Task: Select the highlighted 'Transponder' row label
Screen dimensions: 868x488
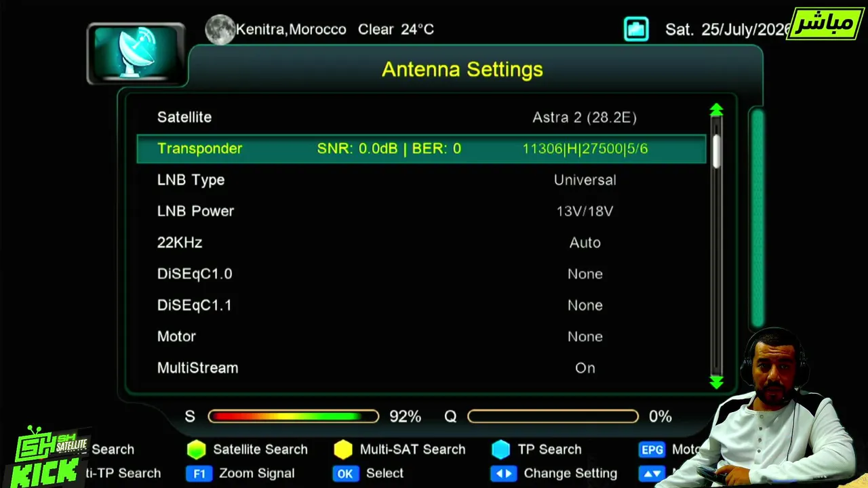Action: tap(199, 148)
